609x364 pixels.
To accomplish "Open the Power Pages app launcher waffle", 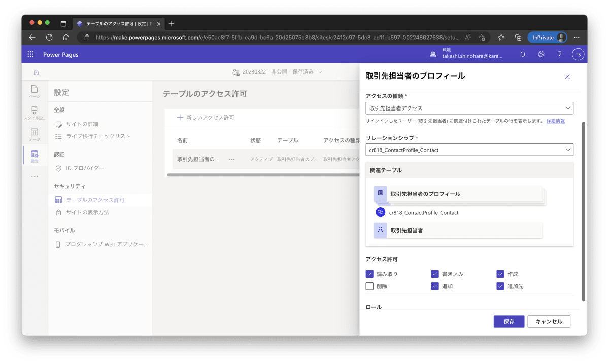I will coord(30,55).
